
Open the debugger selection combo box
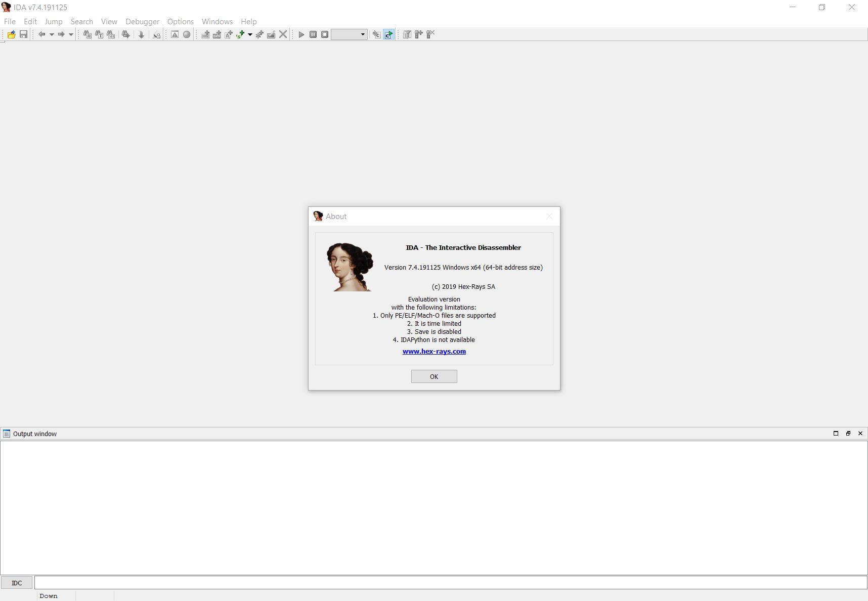pos(349,34)
